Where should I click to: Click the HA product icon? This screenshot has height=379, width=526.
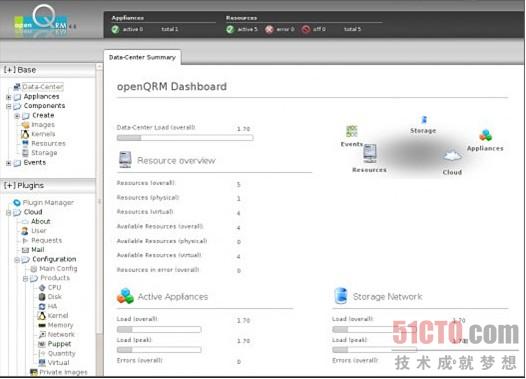[x=42, y=306]
